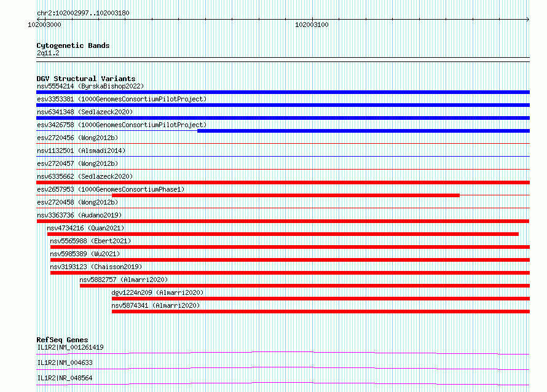Open esv2720456 (Wong2012b) variant label
Screen dimensions: 547x392
(77, 138)
